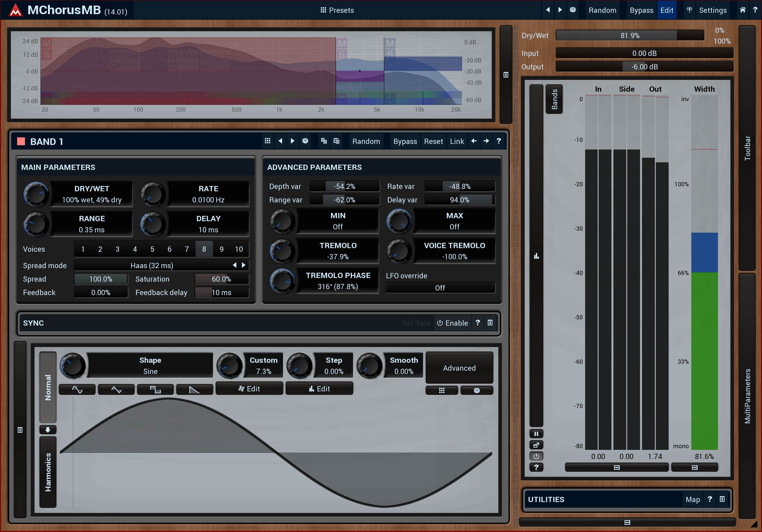Image resolution: width=762 pixels, height=532 pixels.
Task: Click the home icon in top bar
Action: coord(742,10)
